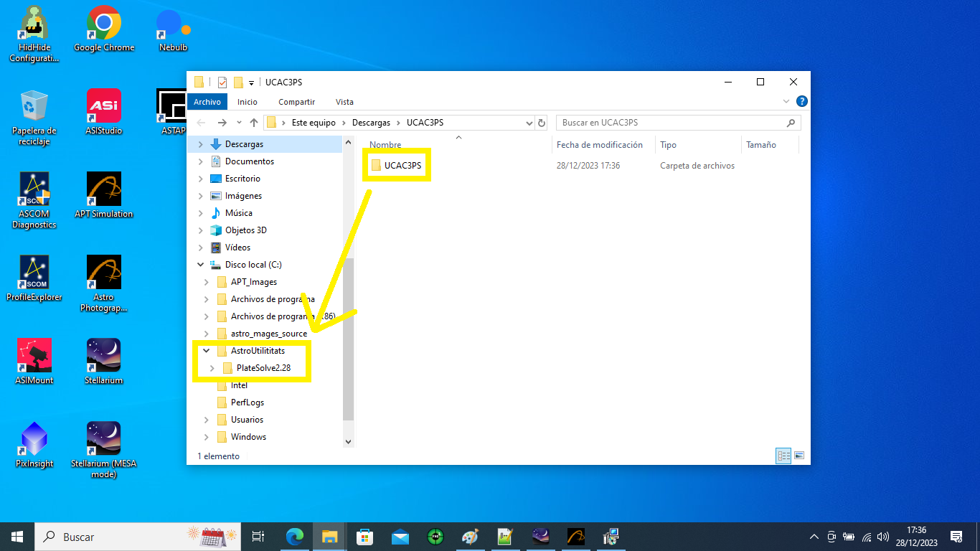Switch to large icons view
980x551 pixels.
tap(799, 456)
